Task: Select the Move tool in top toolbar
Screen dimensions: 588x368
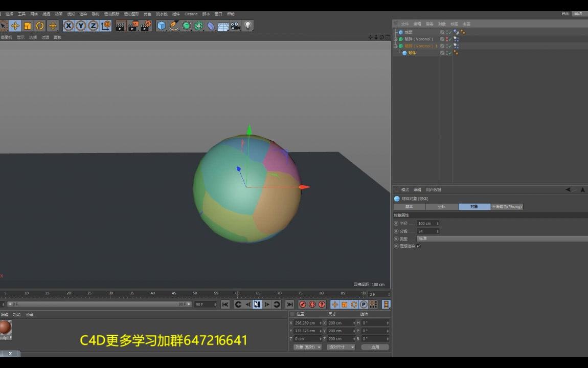Action: point(15,26)
